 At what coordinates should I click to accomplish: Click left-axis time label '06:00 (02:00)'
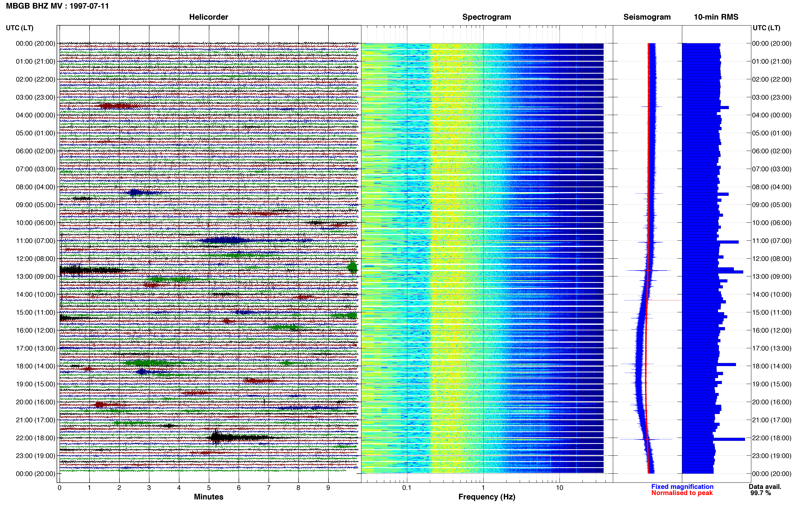point(36,151)
